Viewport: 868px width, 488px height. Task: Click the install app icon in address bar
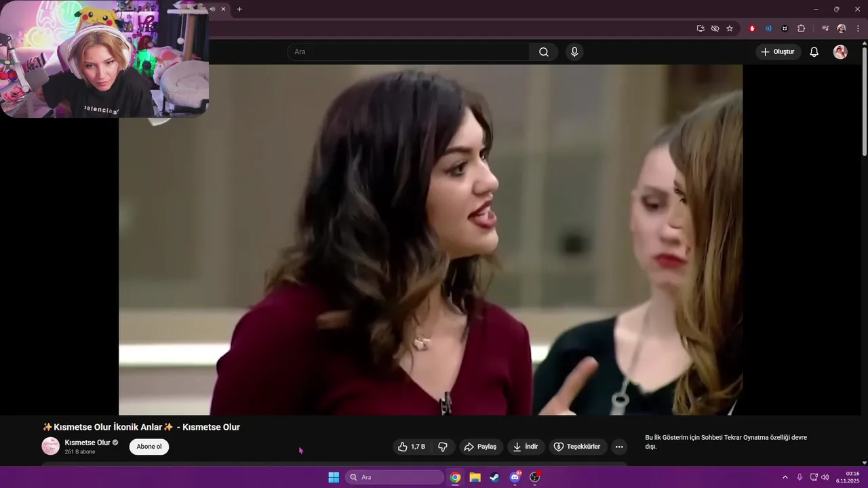[701, 28]
